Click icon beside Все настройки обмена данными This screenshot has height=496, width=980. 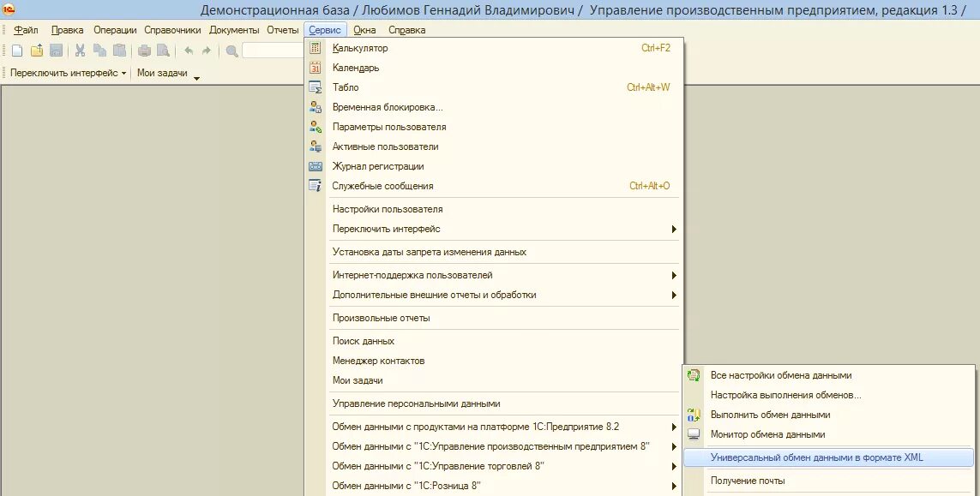pos(694,375)
